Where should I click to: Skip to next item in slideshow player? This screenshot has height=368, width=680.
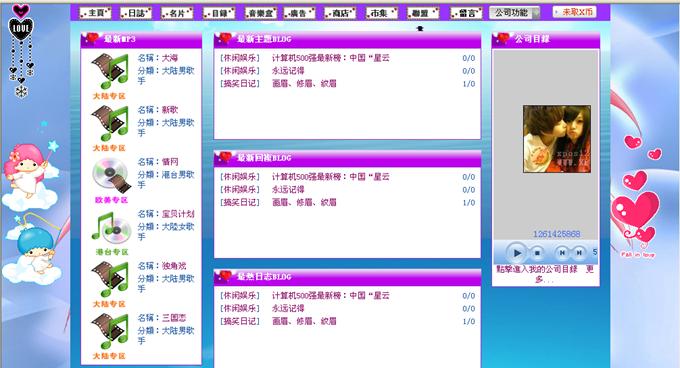(579, 252)
